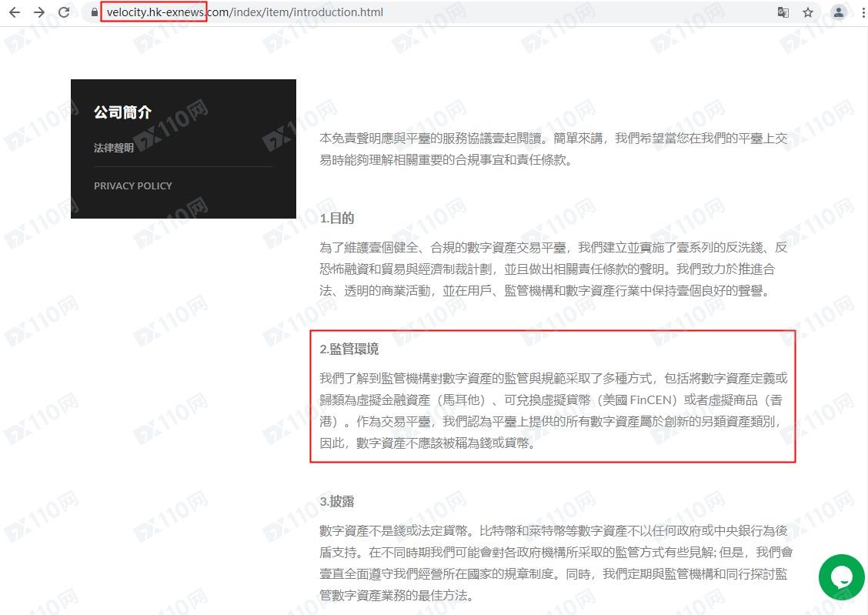Open the green live chat bubble
The height and width of the screenshot is (615, 868).
841,577
